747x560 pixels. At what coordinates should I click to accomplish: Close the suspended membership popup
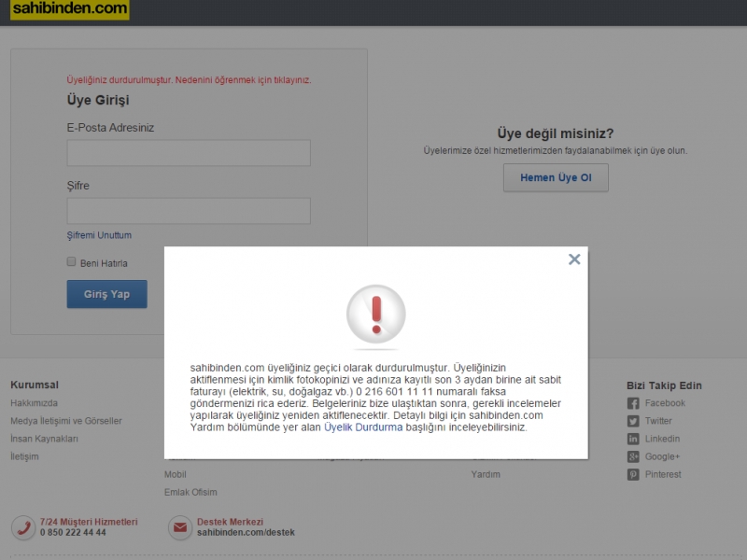pyautogui.click(x=574, y=259)
